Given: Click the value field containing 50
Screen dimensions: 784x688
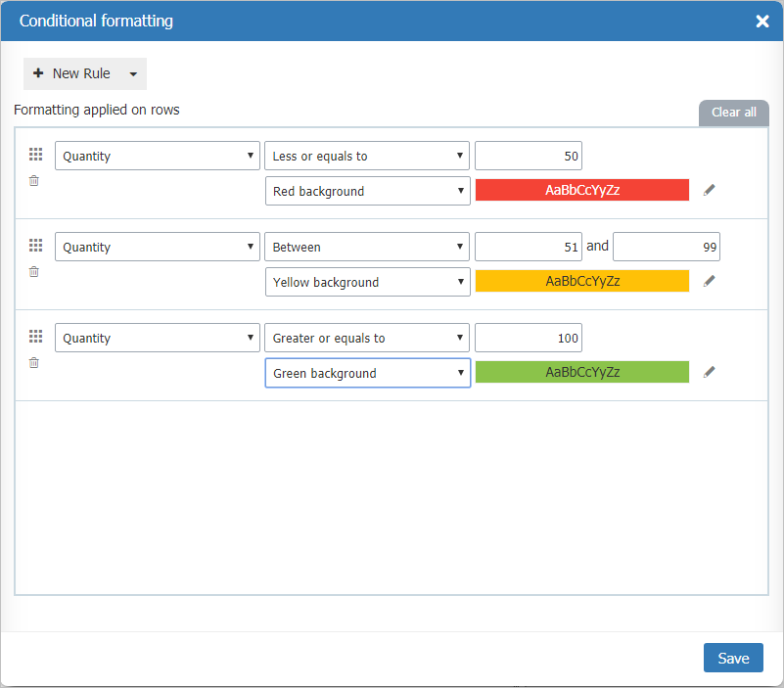Looking at the screenshot, I should click(529, 157).
